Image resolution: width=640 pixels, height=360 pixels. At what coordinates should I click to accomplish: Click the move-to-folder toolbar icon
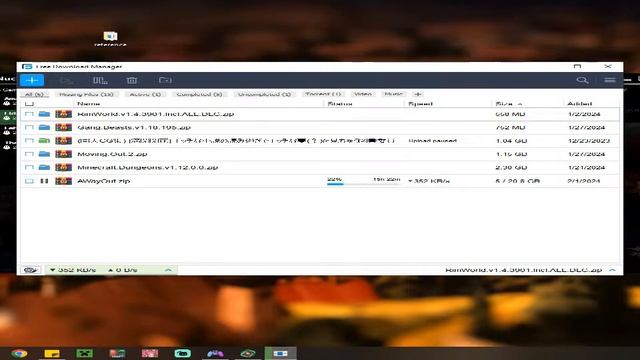[x=165, y=80]
